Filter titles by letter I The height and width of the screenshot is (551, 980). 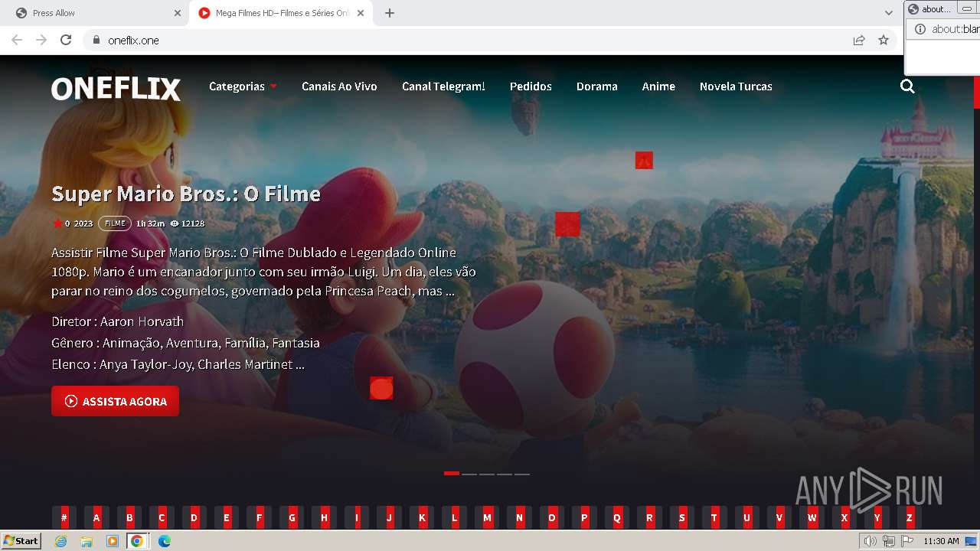357,517
